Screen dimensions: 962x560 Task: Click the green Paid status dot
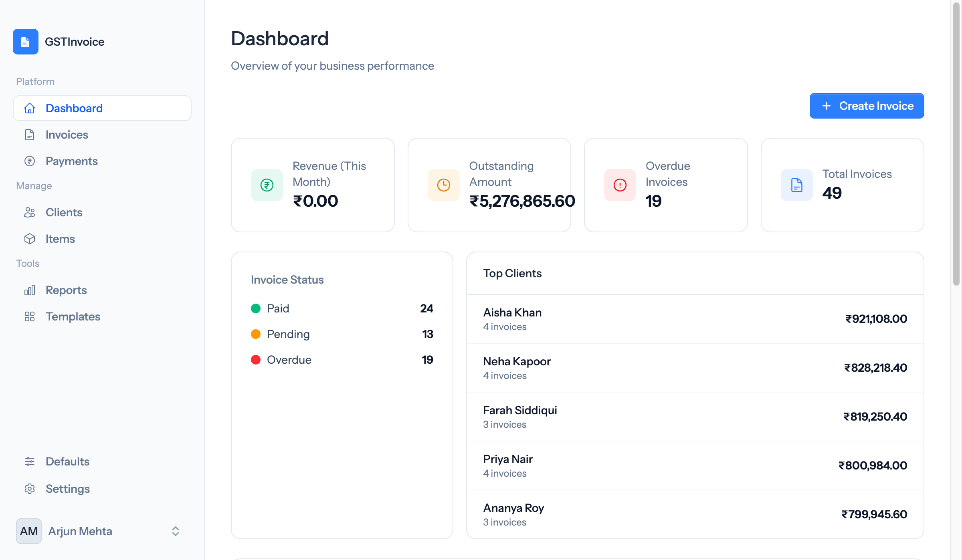(256, 308)
